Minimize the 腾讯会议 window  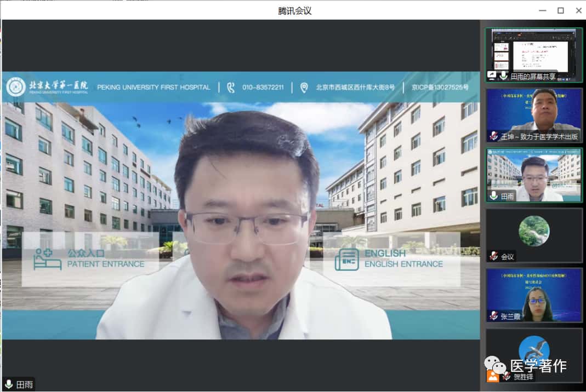point(543,10)
